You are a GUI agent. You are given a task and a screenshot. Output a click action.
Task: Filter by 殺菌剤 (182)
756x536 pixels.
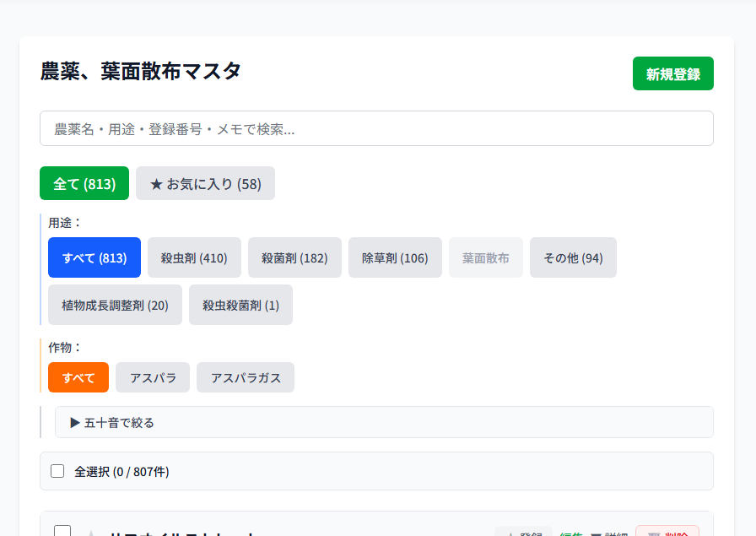[x=294, y=257]
